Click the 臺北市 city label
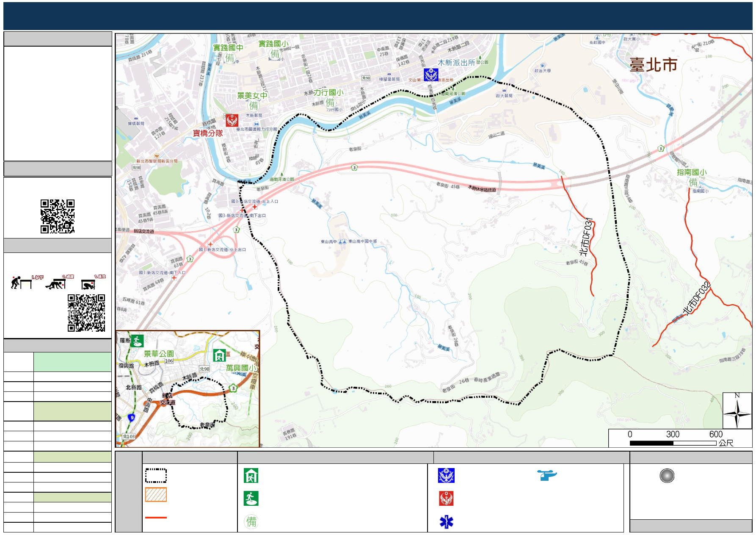This screenshot has height=535, width=756. [654, 65]
